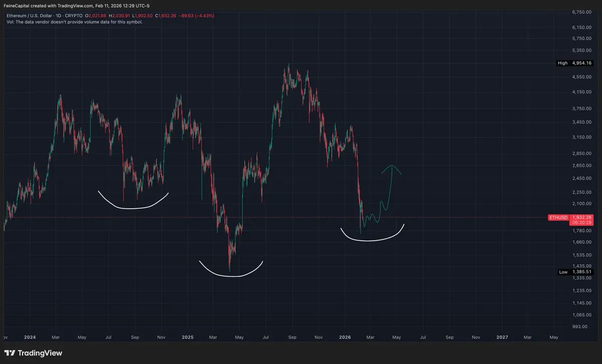Click the 2027 year label on time axis
Viewport: 602px width, 364px height.
pos(502,337)
